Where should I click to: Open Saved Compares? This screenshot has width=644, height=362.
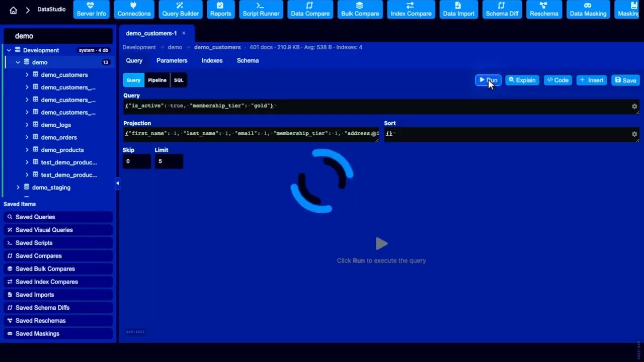pyautogui.click(x=58, y=256)
